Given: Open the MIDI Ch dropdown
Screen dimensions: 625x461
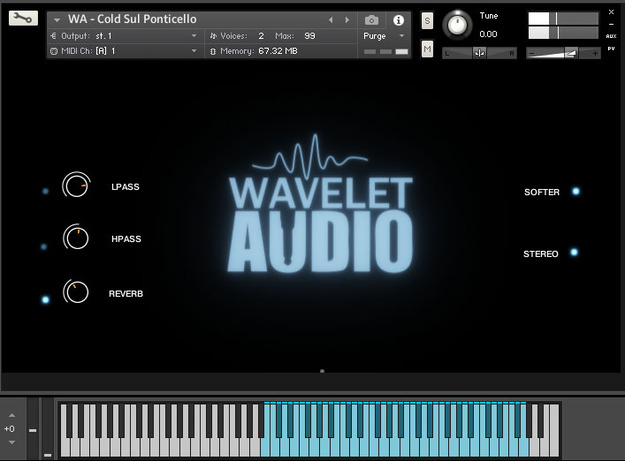Looking at the screenshot, I should [x=124, y=51].
